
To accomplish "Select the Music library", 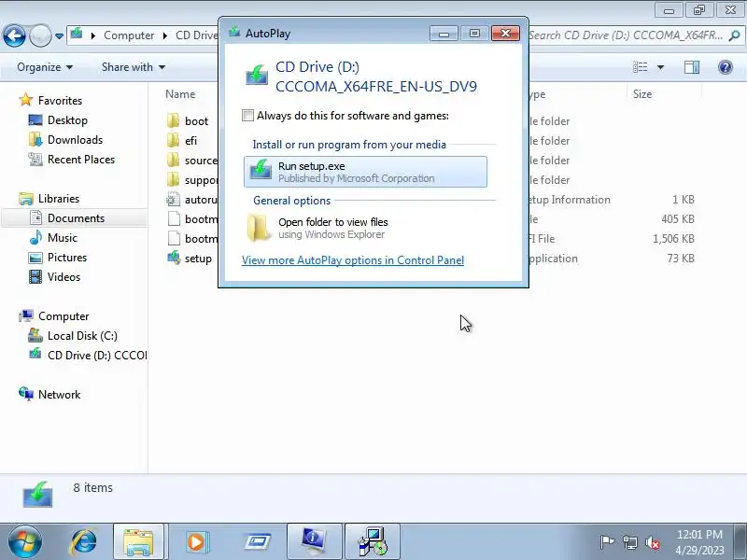I will tap(63, 238).
